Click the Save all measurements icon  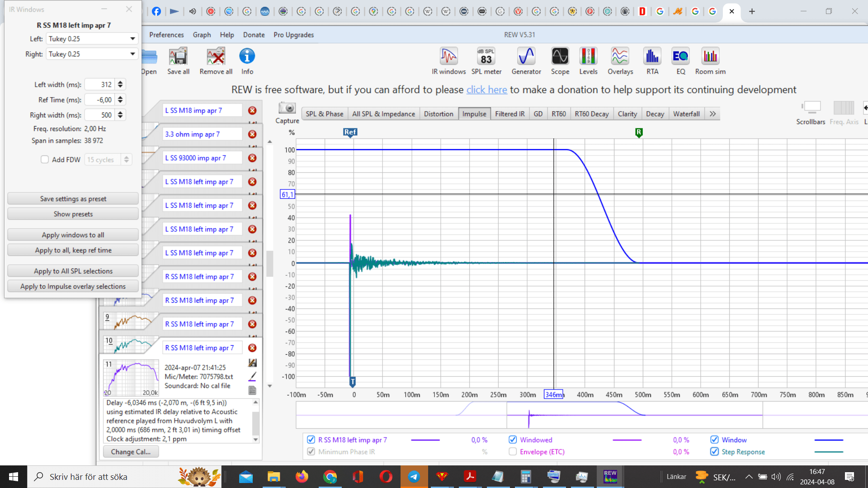pos(178,61)
